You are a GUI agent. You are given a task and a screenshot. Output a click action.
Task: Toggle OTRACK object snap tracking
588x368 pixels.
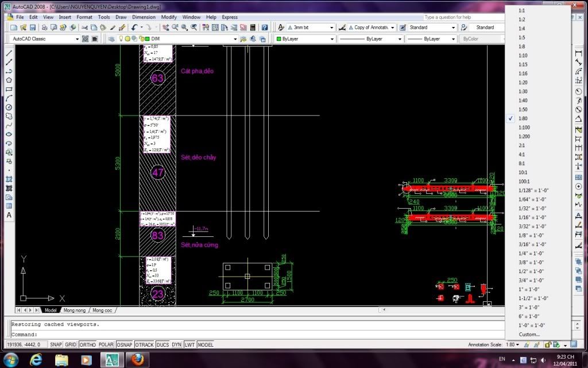[x=144, y=345]
